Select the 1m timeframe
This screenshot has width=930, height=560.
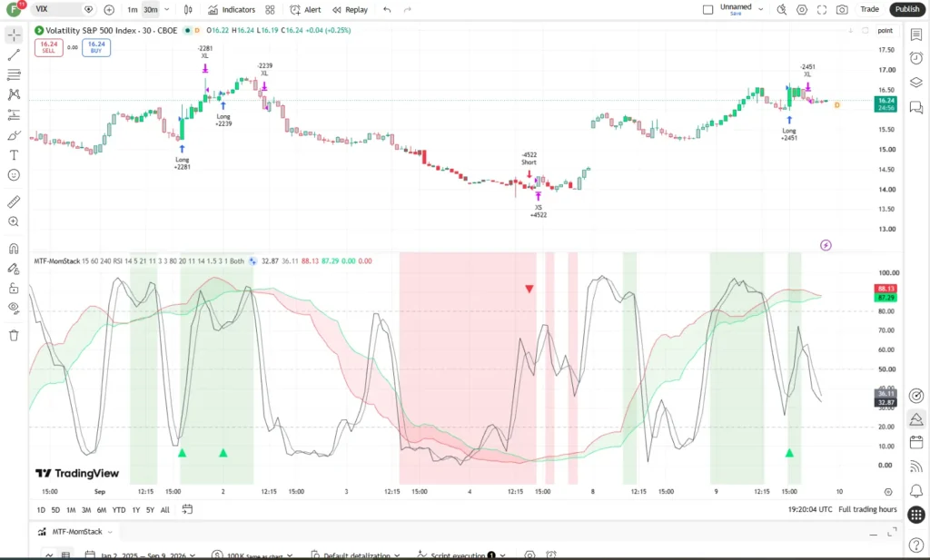click(x=133, y=9)
